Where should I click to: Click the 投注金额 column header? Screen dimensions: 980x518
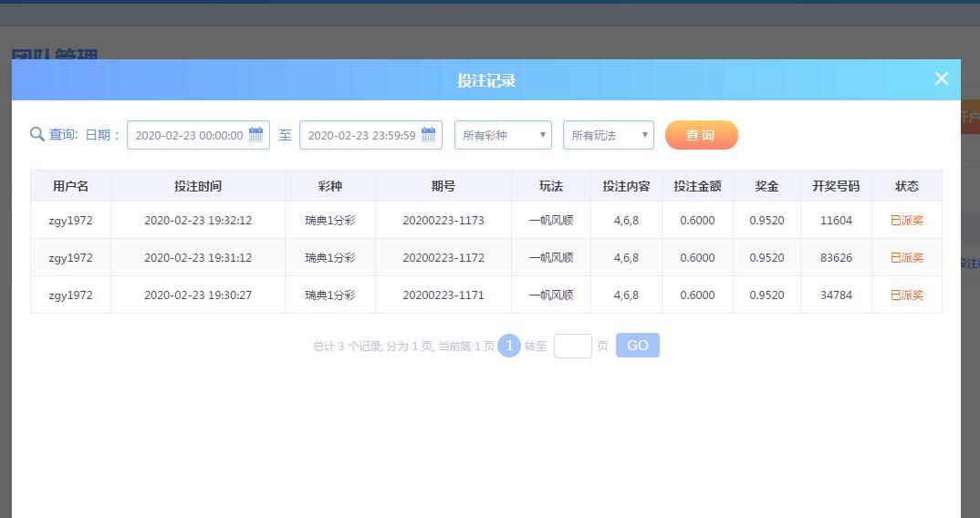click(x=697, y=186)
